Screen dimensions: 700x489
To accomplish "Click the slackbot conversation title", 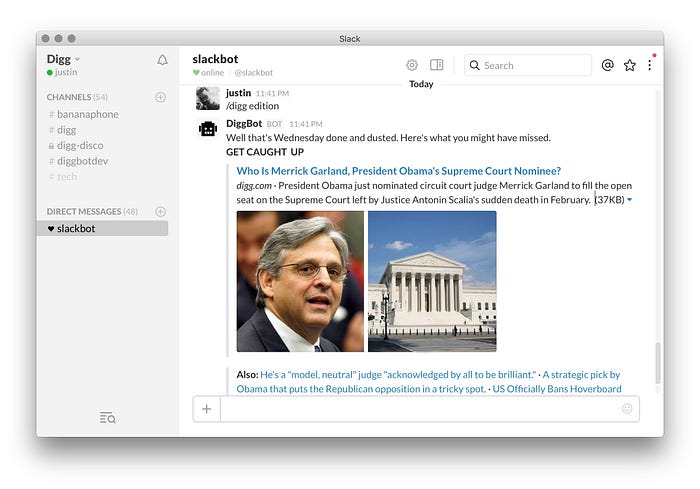I will pyautogui.click(x=215, y=59).
